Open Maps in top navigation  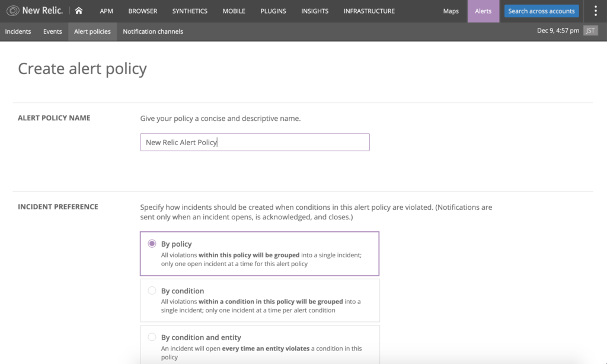tap(451, 11)
